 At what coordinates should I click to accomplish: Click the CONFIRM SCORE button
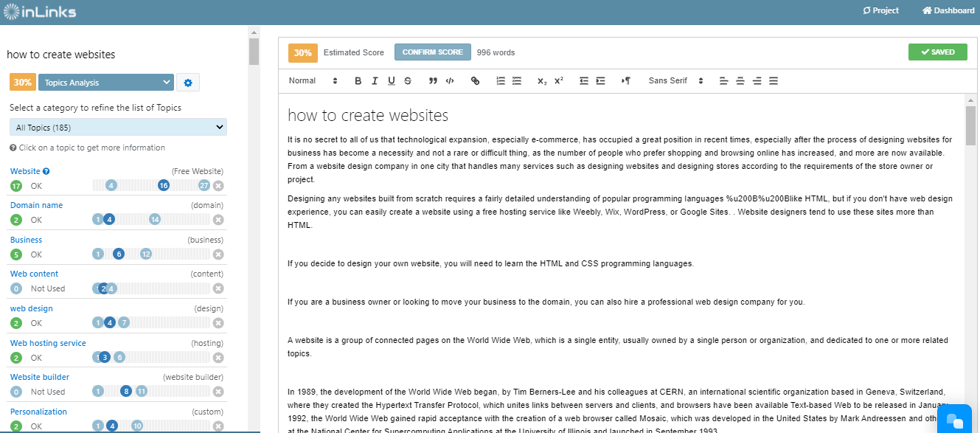tap(432, 52)
